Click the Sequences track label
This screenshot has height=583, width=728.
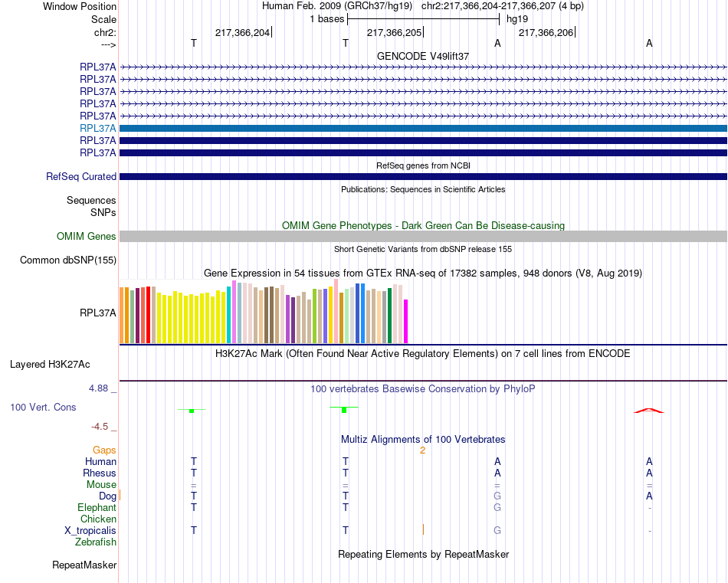(x=91, y=200)
